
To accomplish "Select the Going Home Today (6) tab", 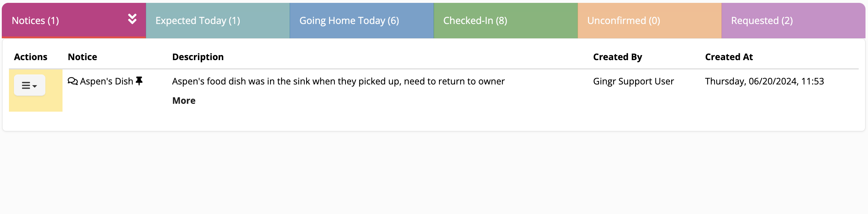I will [x=349, y=21].
